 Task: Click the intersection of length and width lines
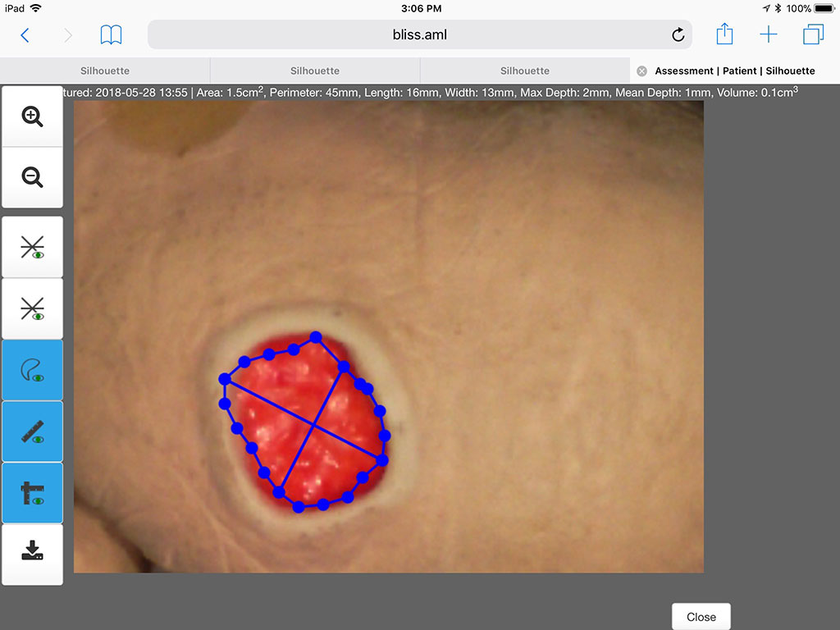tap(313, 425)
